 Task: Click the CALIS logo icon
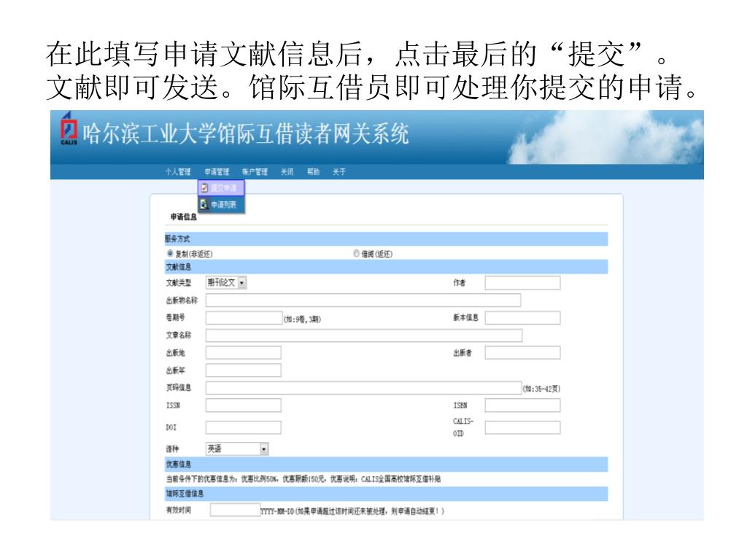tap(69, 128)
